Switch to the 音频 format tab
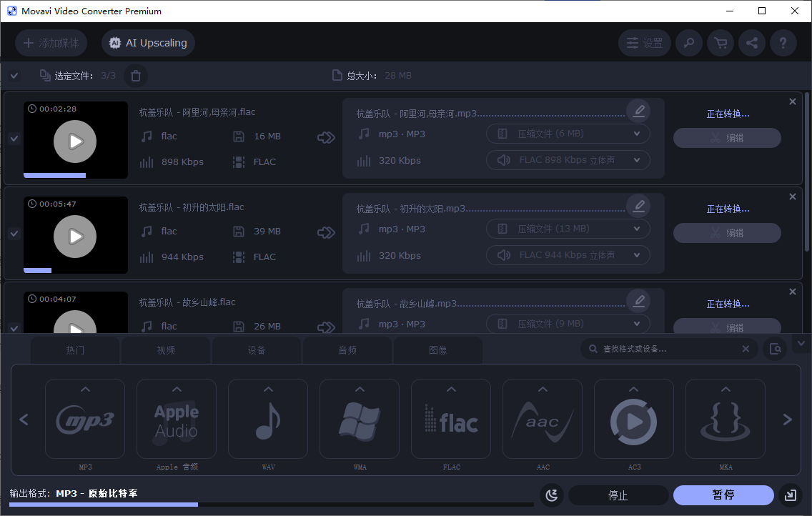The width and height of the screenshot is (812, 516). [x=347, y=349]
